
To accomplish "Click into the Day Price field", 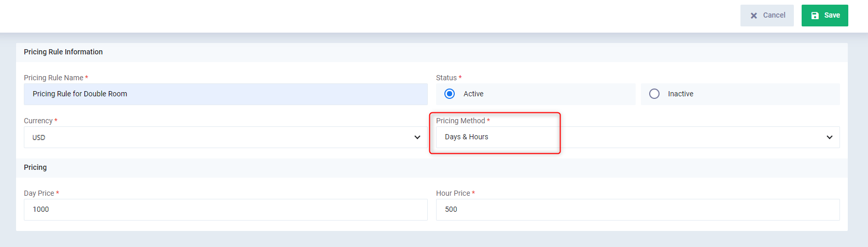I will coord(226,210).
